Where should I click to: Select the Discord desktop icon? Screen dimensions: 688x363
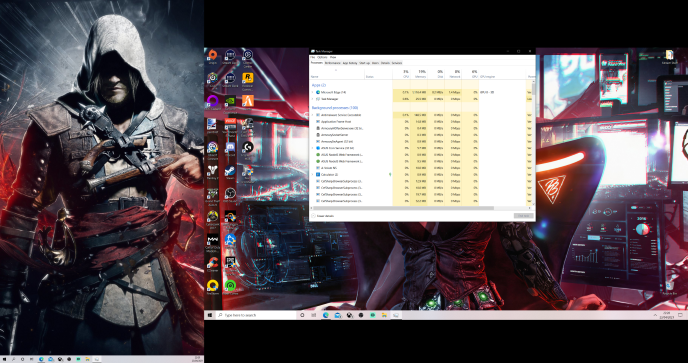click(230, 147)
